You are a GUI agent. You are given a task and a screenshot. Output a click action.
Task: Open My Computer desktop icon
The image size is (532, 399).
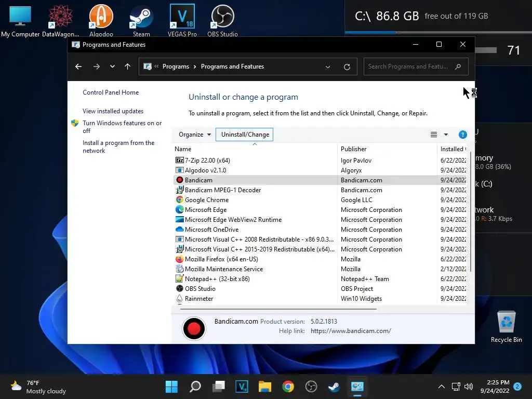tap(20, 20)
